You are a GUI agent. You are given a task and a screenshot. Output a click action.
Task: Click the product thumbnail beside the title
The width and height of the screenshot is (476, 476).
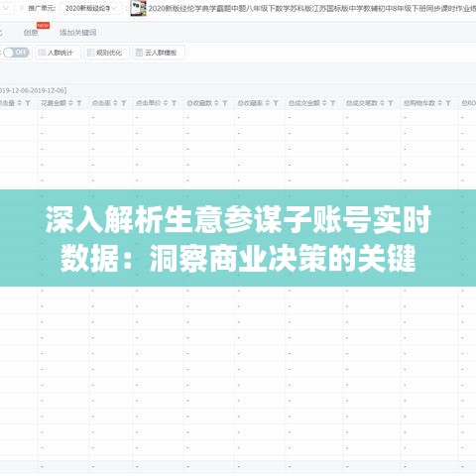tap(138, 8)
